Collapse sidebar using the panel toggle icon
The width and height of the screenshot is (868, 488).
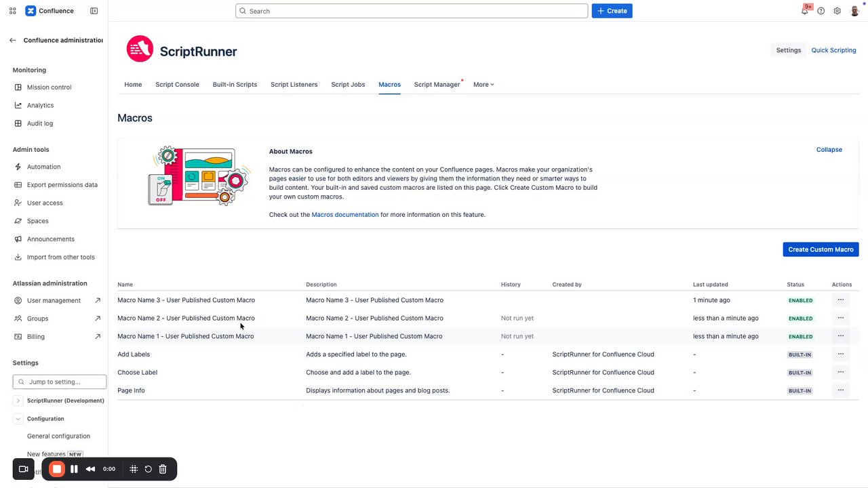point(94,11)
